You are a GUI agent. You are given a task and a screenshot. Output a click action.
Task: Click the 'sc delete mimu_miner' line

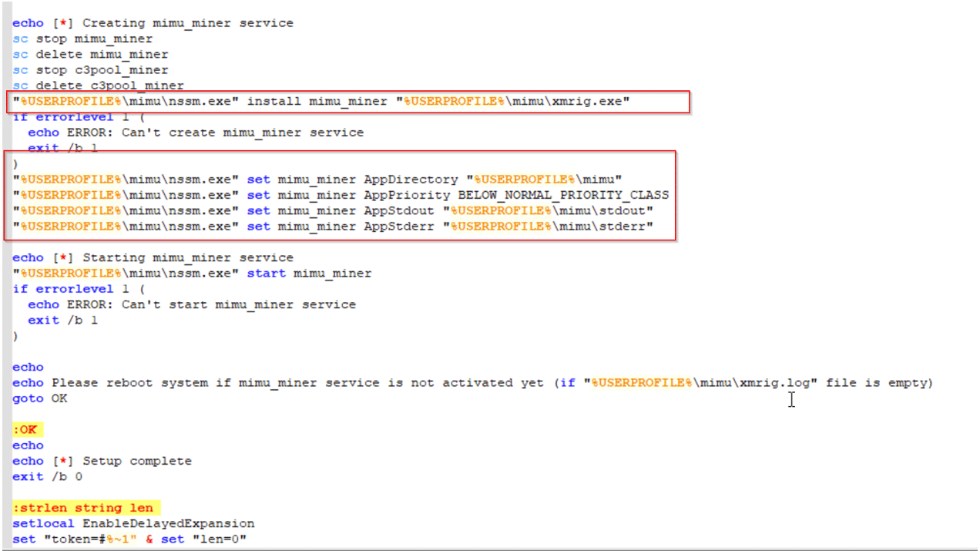tap(90, 54)
